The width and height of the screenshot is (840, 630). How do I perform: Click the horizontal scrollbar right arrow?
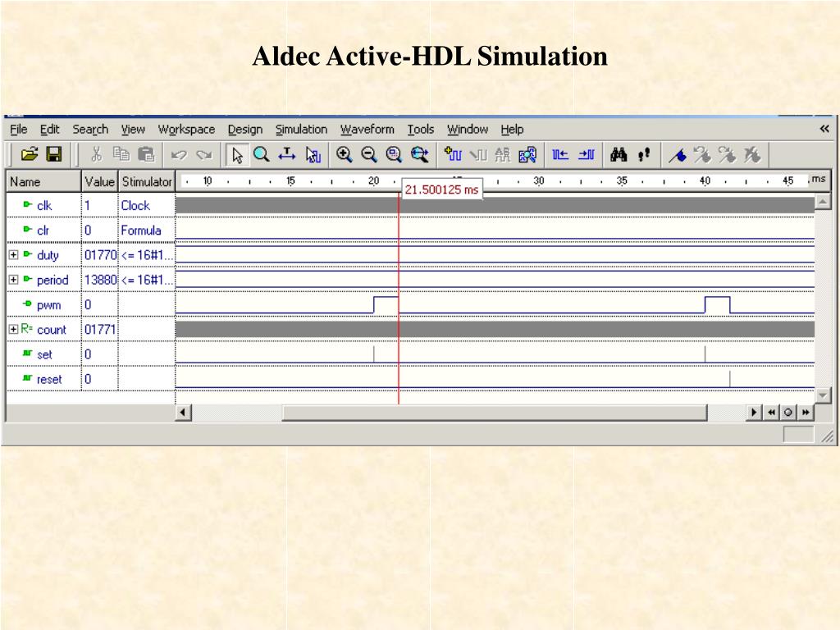(753, 412)
